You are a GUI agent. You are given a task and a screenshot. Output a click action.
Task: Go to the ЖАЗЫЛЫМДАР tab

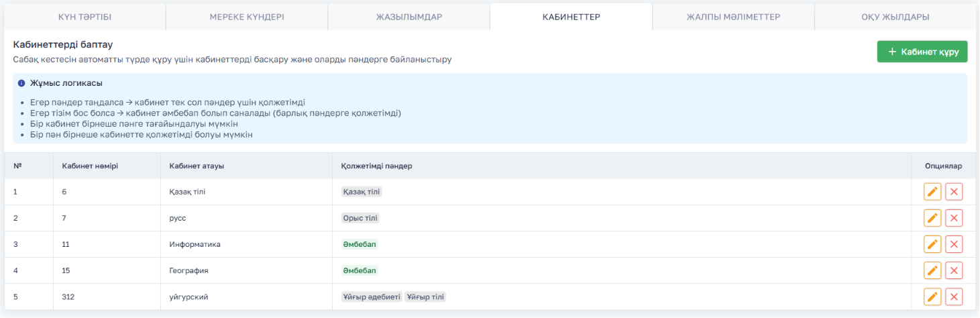409,17
